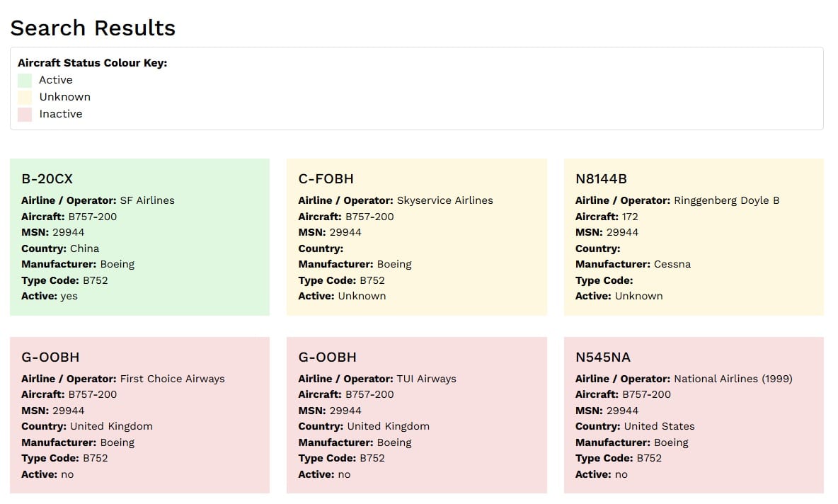The image size is (838, 504).
Task: Click the Cessna manufacturer value
Action: [x=672, y=264]
